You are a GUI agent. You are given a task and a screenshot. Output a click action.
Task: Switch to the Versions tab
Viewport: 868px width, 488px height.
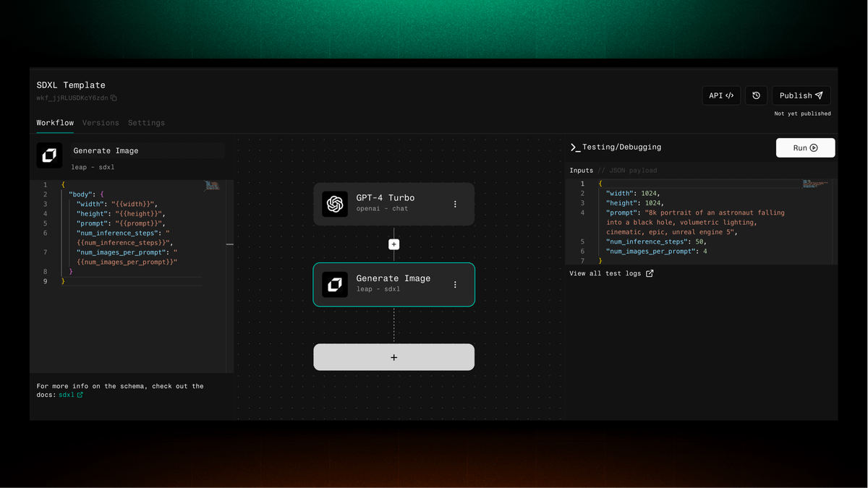pyautogui.click(x=101, y=123)
